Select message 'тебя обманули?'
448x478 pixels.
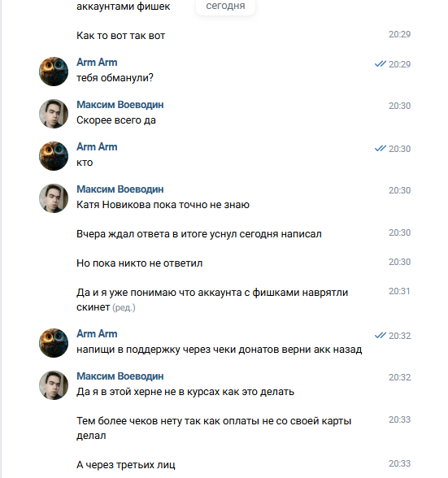coord(115,78)
